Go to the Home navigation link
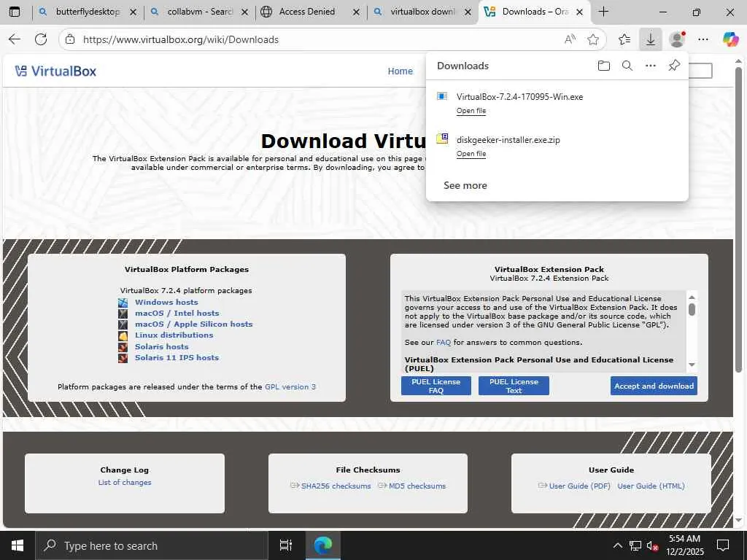This screenshot has width=747, height=560. click(x=400, y=71)
